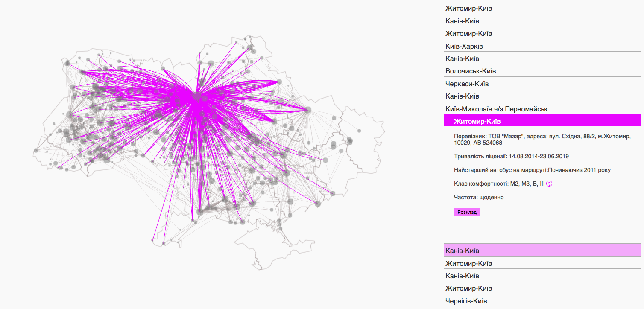
Task: Open Київ-Миколаїв ч/з Первомайськ route
Action: [496, 109]
